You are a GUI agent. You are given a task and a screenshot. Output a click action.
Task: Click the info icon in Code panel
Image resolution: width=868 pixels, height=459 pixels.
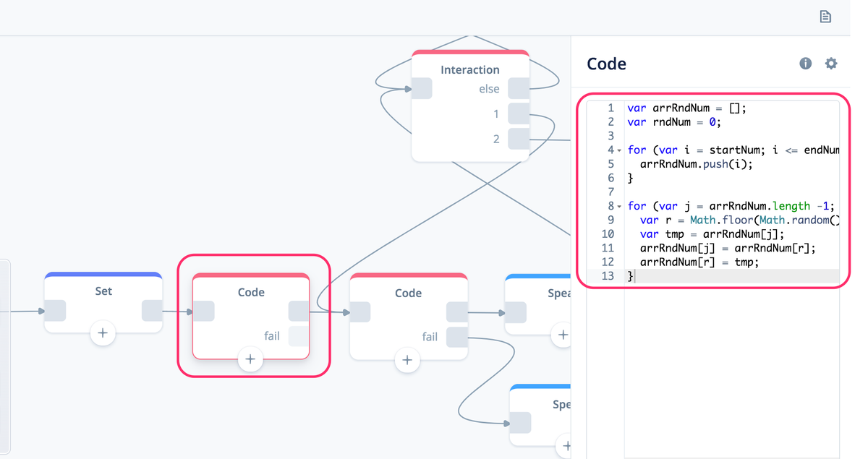806,64
